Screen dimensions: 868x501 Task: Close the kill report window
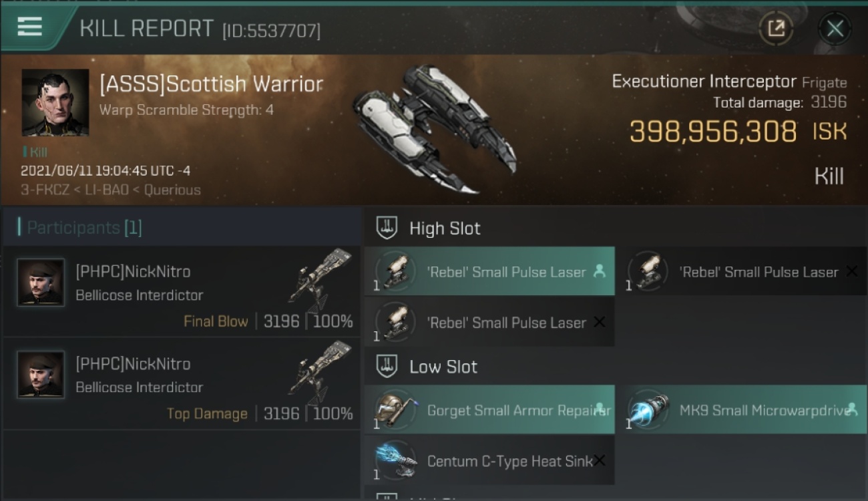click(835, 28)
